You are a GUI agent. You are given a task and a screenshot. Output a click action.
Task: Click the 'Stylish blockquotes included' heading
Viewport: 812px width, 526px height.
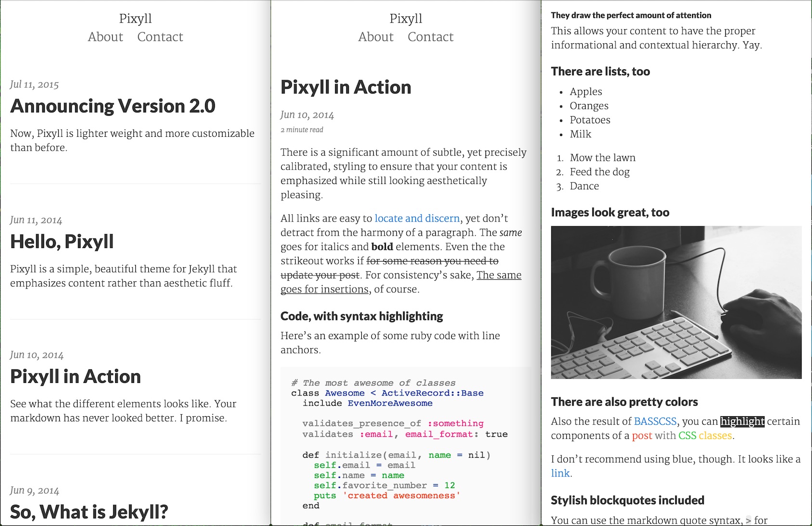628,500
